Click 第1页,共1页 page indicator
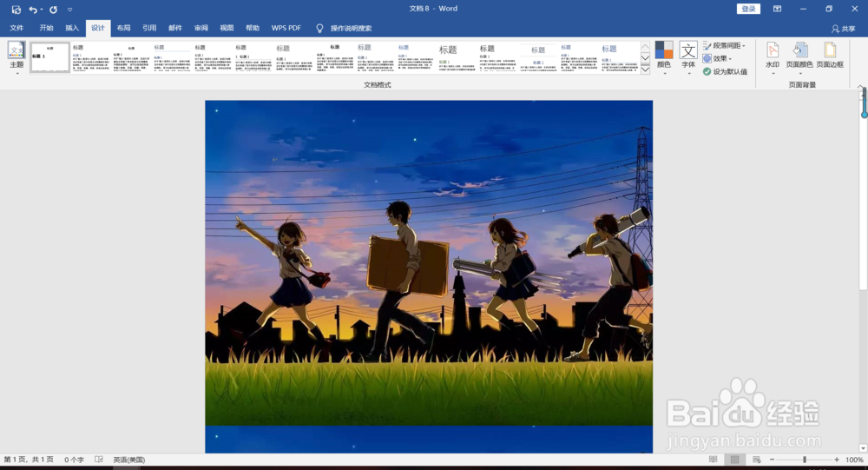This screenshot has height=470, width=868. click(x=29, y=460)
